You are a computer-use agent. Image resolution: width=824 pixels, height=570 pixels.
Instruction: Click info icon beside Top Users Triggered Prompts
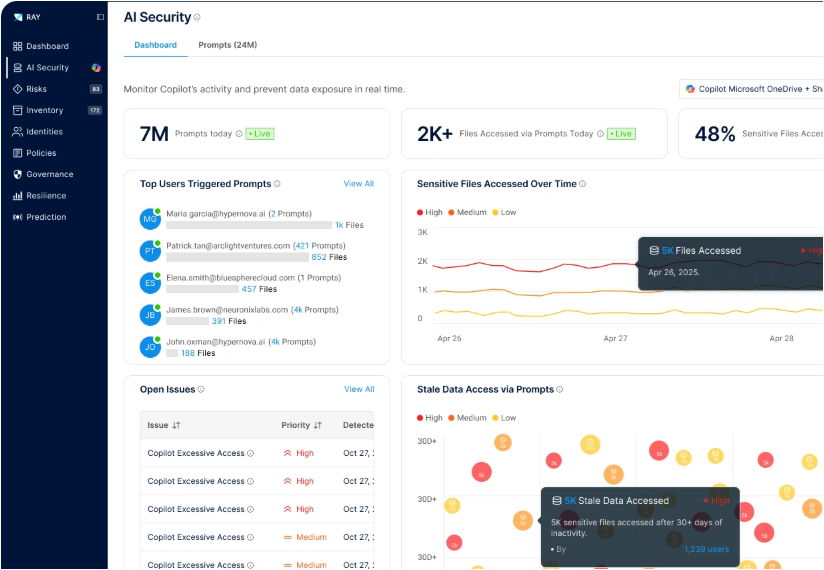tap(277, 184)
